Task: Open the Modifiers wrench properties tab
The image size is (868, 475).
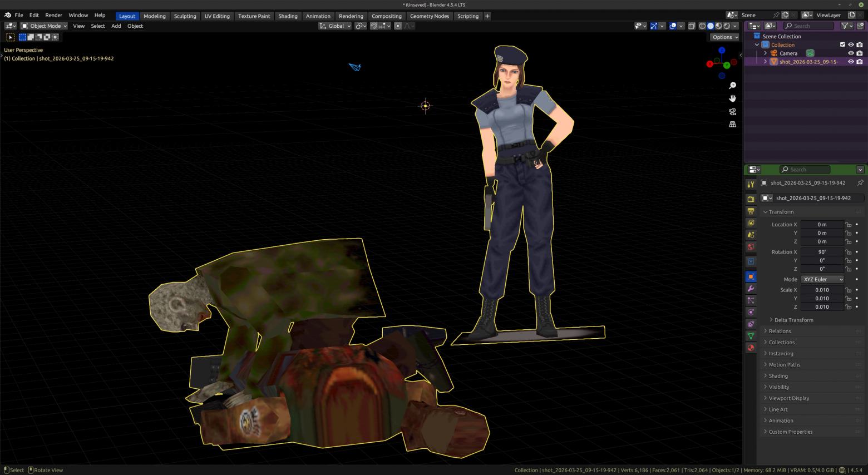Action: coord(751,289)
